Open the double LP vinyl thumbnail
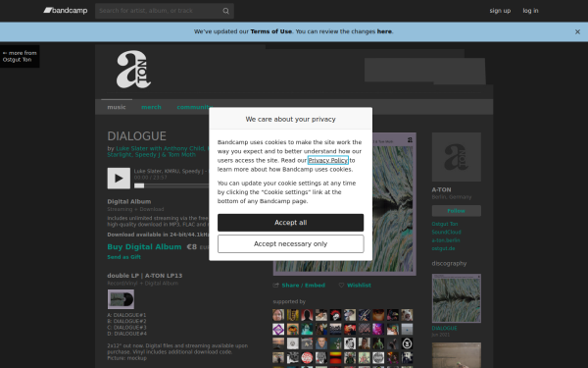This screenshot has width=588, height=368. pos(121,299)
